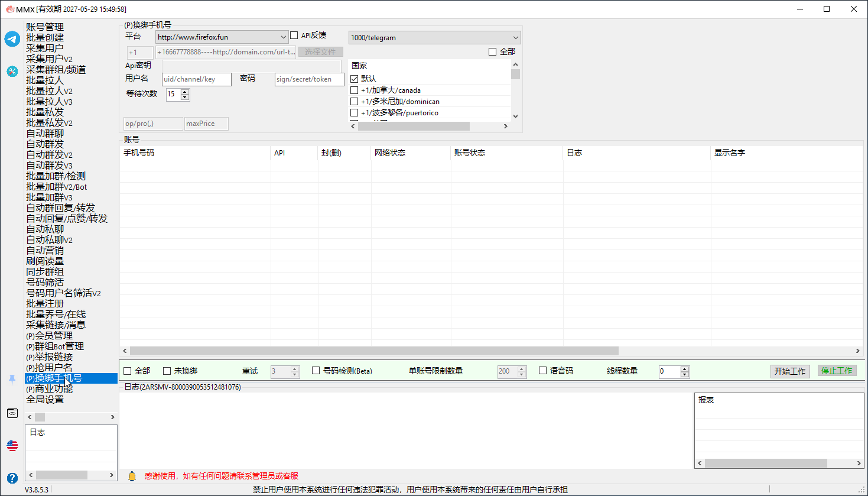Click the 开始工作 button
Viewport: 868px width, 496px height.
(x=790, y=371)
